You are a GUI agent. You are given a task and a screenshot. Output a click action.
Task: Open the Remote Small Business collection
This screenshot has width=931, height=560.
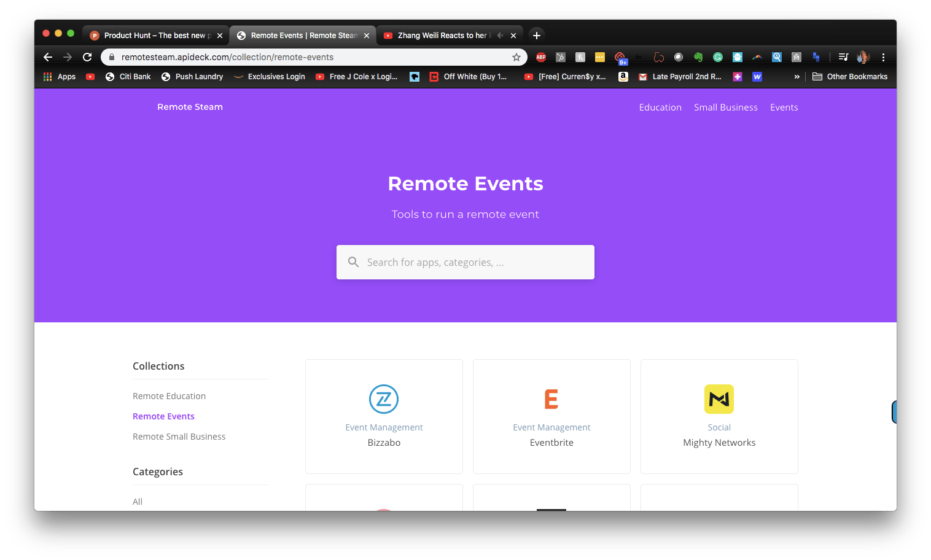179,437
